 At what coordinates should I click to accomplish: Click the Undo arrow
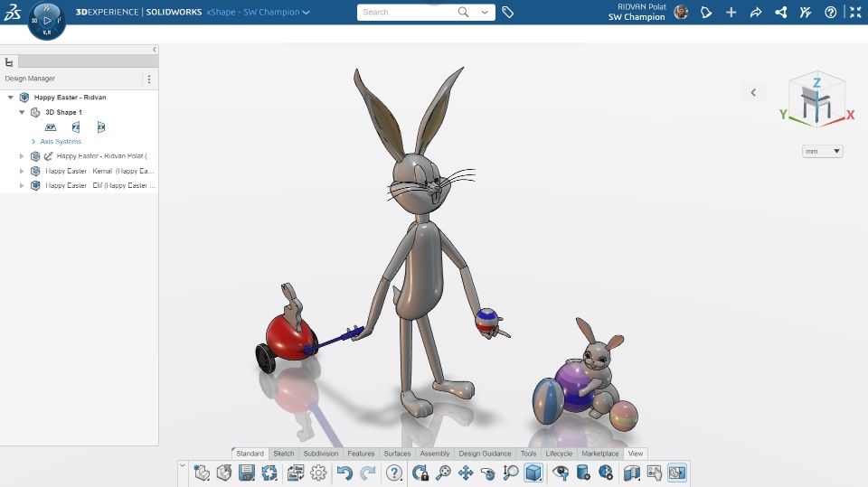(x=344, y=473)
